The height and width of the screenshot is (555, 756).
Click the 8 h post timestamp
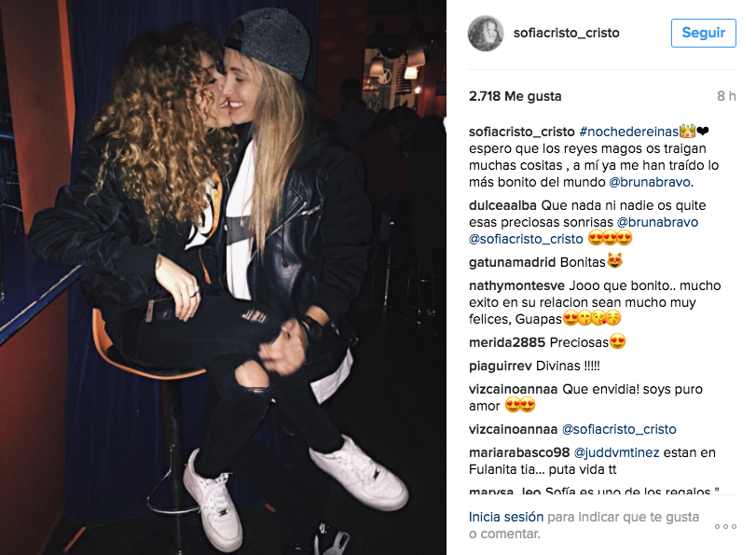(x=726, y=96)
